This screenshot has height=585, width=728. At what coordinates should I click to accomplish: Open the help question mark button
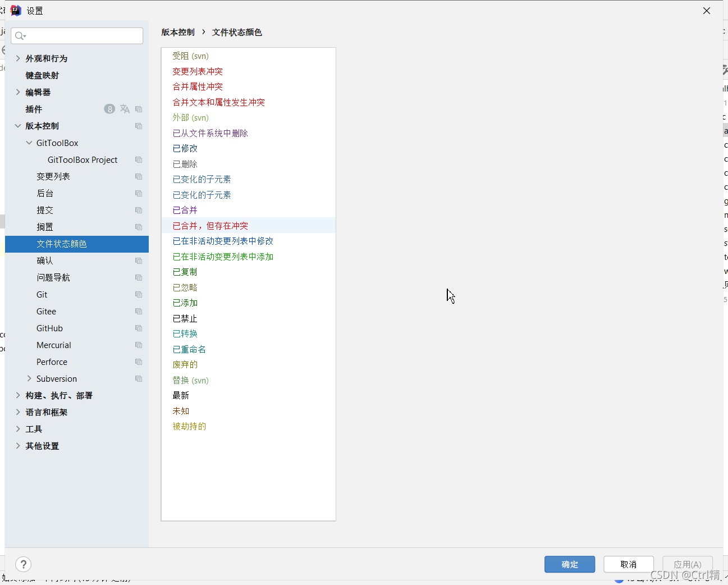point(24,564)
